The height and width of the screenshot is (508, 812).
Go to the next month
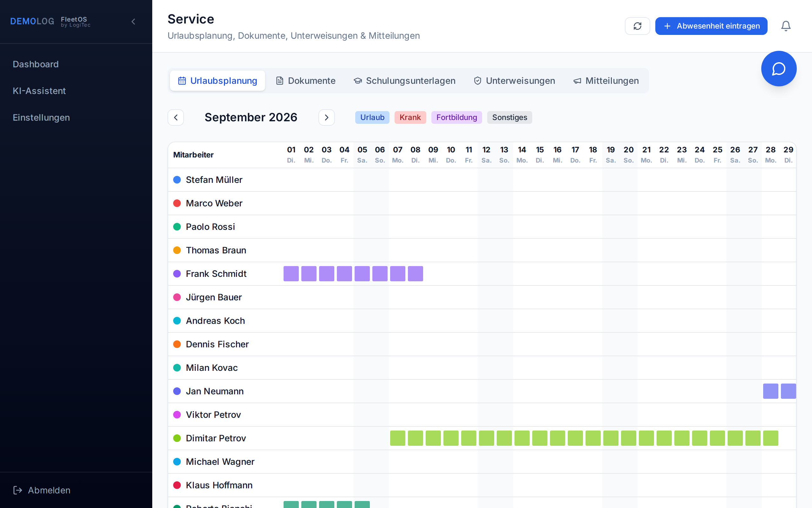pos(326,117)
